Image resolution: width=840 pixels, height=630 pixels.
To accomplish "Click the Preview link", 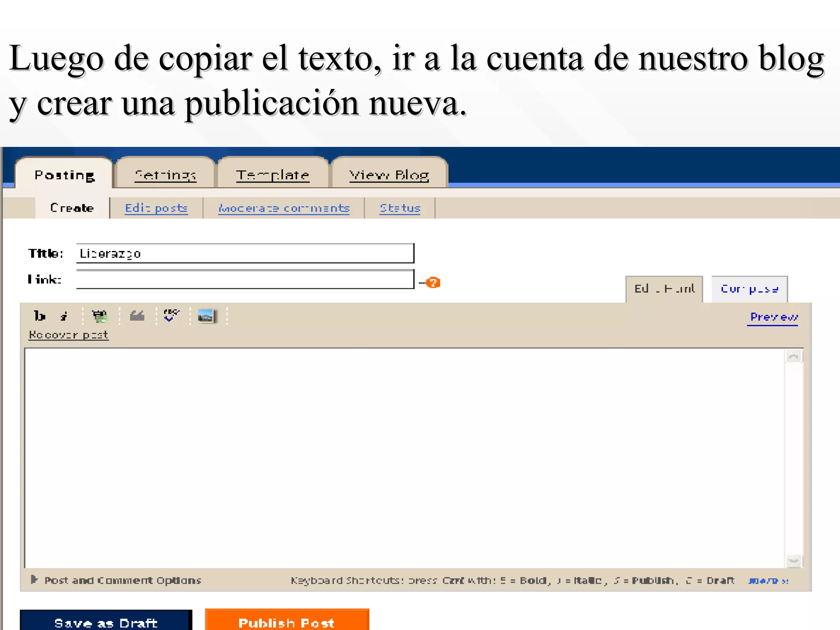I will point(773,317).
